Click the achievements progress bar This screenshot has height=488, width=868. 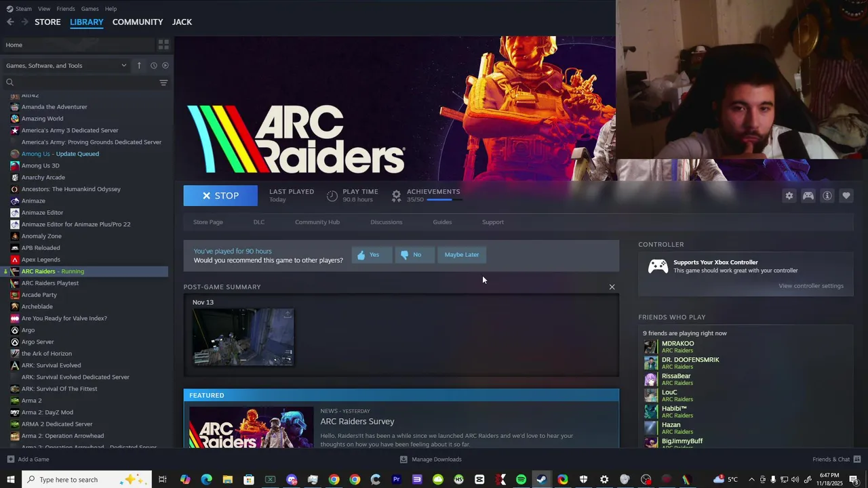pyautogui.click(x=443, y=200)
